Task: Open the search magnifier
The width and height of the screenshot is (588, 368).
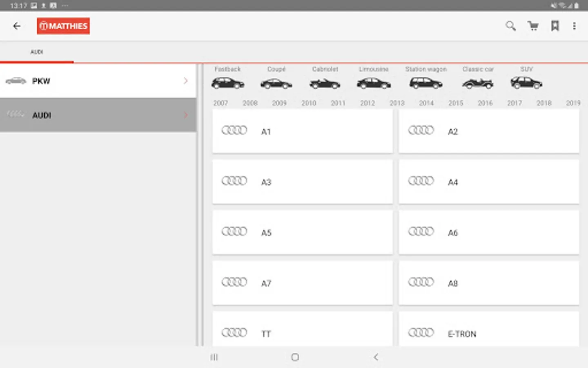Action: (510, 26)
